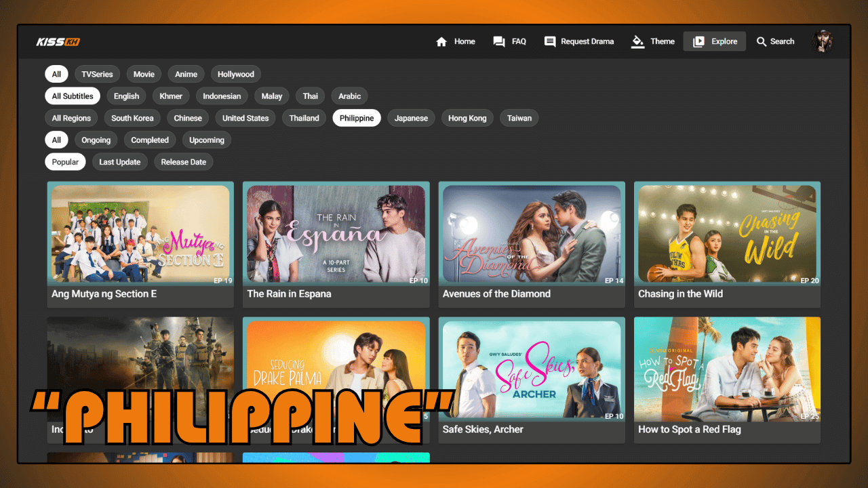Screen dimensions: 868x488
Task: Enable the English subtitles filter
Action: point(126,96)
